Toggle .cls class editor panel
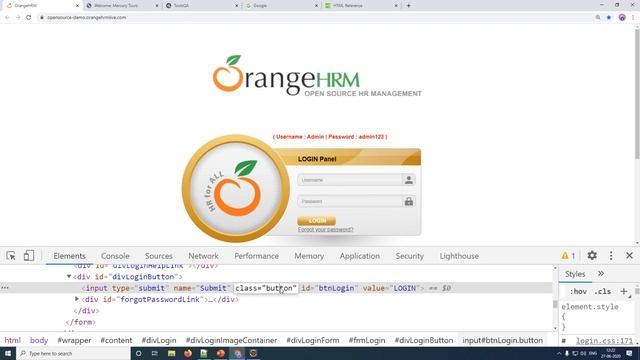The image size is (640, 360). (x=603, y=291)
